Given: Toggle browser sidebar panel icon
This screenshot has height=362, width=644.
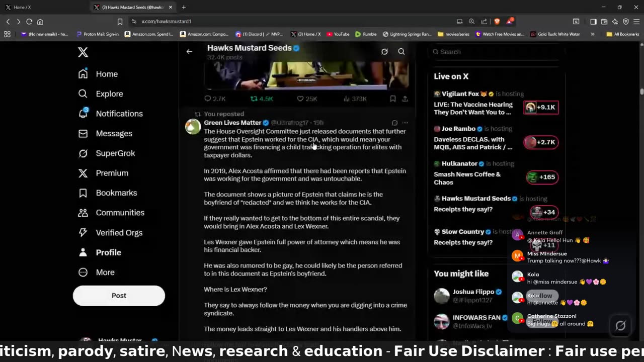Looking at the screenshot, I should (x=593, y=22).
